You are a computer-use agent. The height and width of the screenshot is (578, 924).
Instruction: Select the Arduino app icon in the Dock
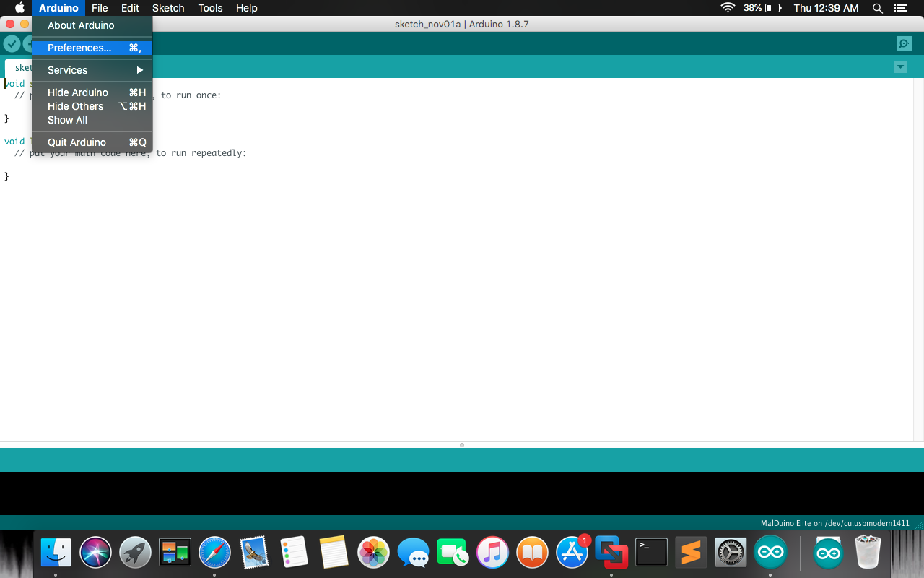770,551
